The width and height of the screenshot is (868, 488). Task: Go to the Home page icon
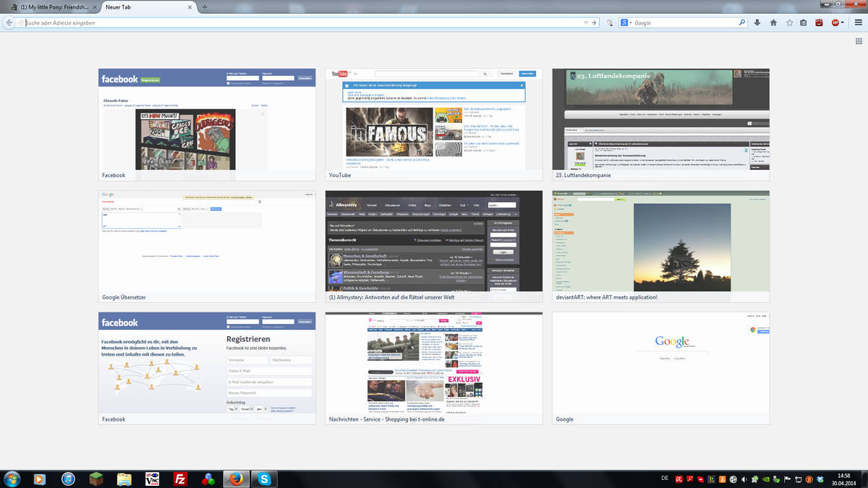click(x=773, y=22)
